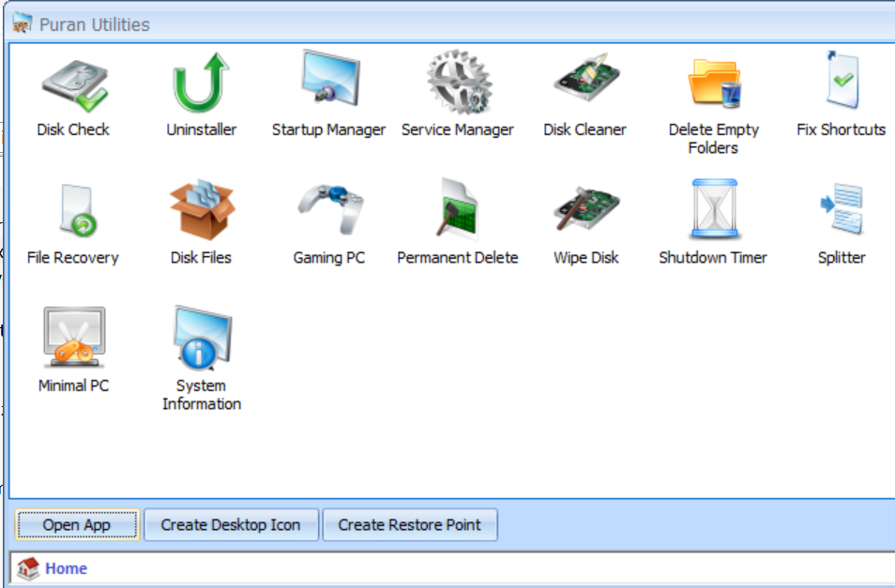This screenshot has width=895, height=588.
Task: Click the Open App button
Action: click(x=75, y=524)
